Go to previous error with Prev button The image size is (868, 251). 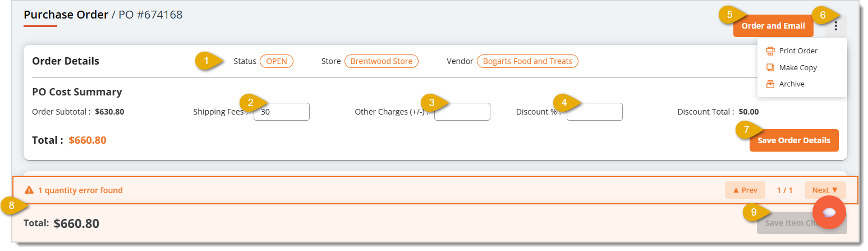745,190
